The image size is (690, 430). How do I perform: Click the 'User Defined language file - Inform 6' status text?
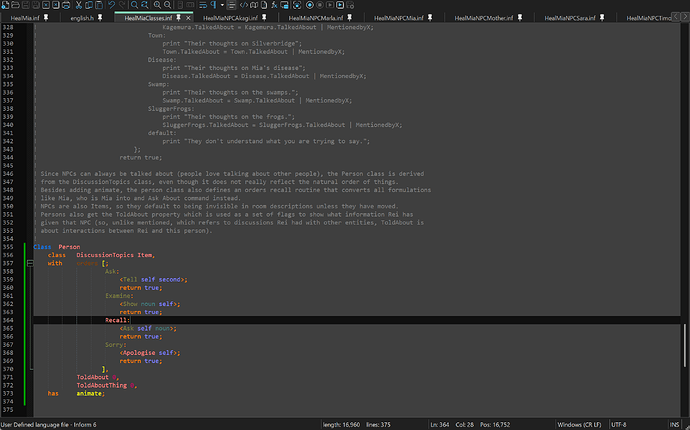coord(48,425)
